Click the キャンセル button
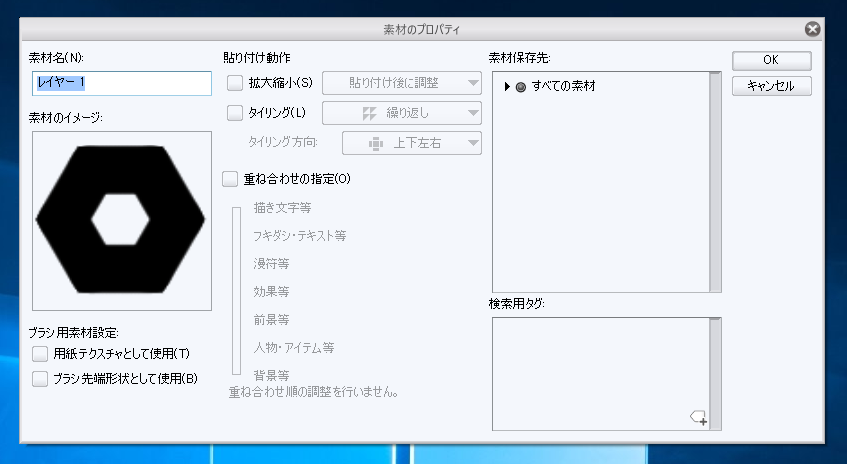 click(771, 86)
